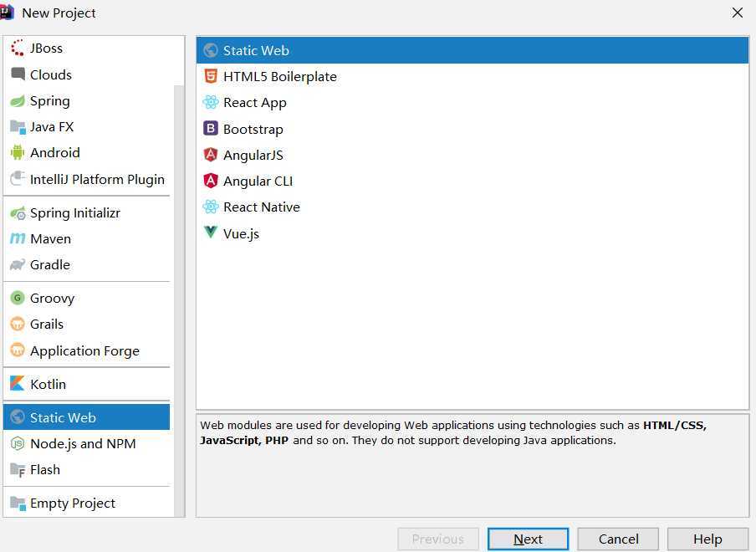Close the New Project window
Viewport: 756px width, 552px height.
click(x=738, y=13)
